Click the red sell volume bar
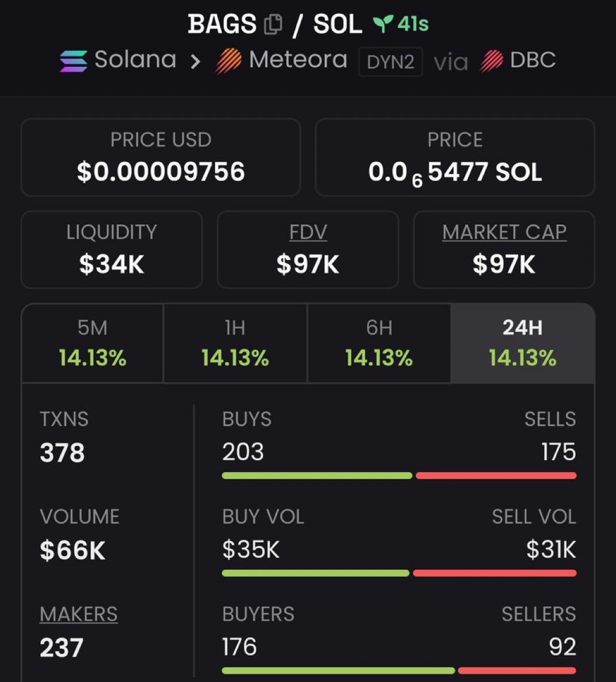616x682 pixels. [x=495, y=573]
